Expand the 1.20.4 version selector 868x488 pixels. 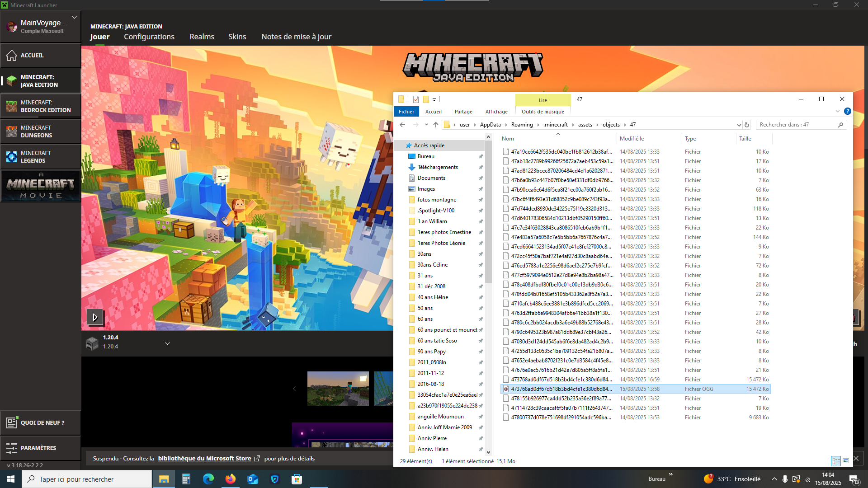(167, 343)
